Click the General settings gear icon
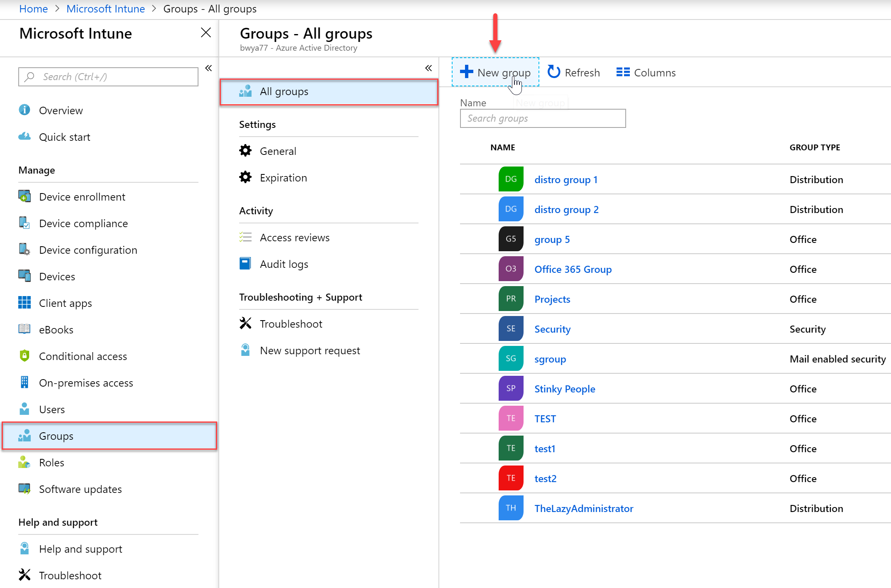 245,150
